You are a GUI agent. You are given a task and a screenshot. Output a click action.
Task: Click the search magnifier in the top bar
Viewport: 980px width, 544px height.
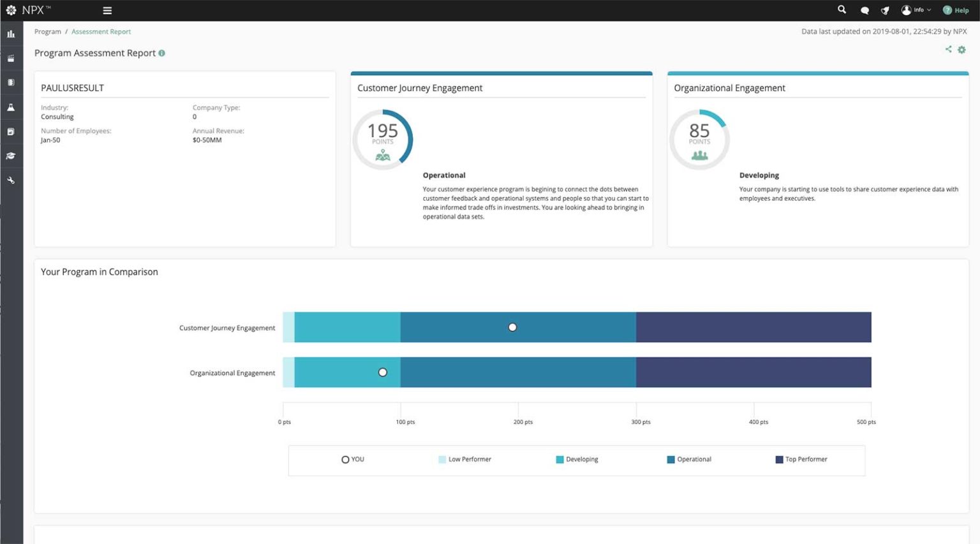tap(842, 10)
